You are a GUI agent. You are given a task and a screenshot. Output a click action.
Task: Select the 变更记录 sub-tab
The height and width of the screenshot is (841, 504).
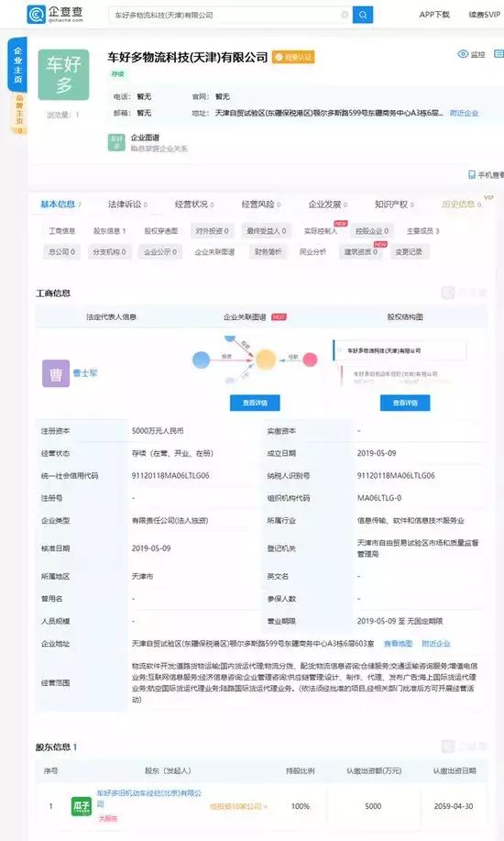click(409, 251)
